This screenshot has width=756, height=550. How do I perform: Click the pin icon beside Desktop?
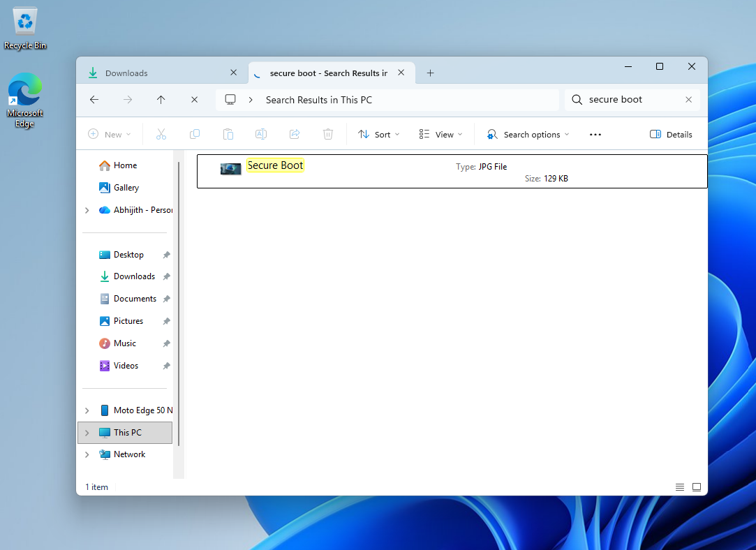[166, 255]
